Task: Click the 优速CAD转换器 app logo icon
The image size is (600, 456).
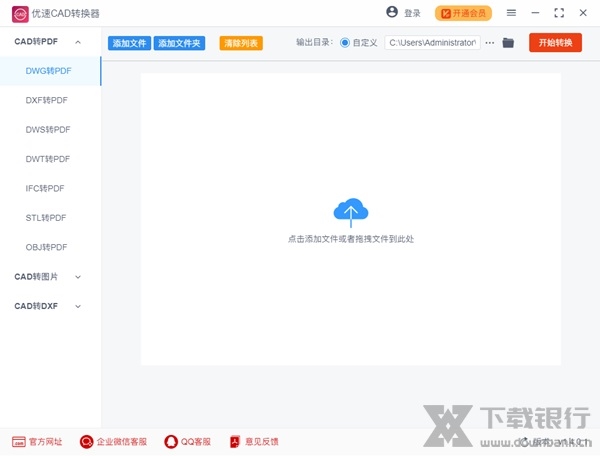Action: [20, 14]
